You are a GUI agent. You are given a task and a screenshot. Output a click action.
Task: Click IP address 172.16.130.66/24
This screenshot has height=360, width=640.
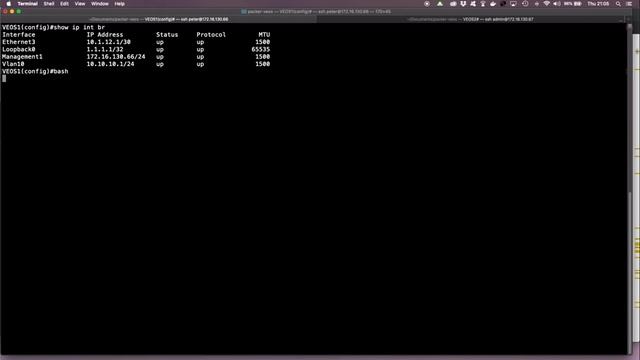(116, 57)
